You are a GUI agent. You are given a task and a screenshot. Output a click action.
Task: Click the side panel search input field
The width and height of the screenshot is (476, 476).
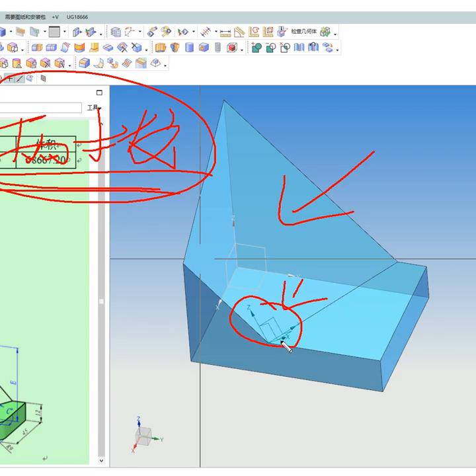click(41, 108)
